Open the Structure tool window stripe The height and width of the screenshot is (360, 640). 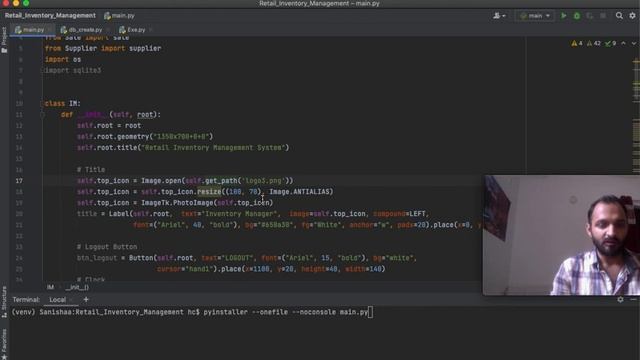4,302
